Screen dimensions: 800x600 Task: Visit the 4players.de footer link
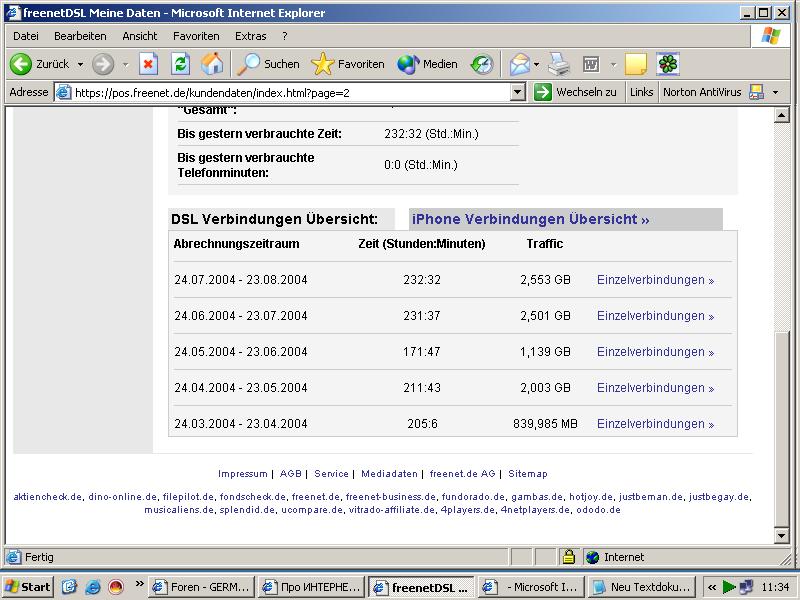(467, 510)
